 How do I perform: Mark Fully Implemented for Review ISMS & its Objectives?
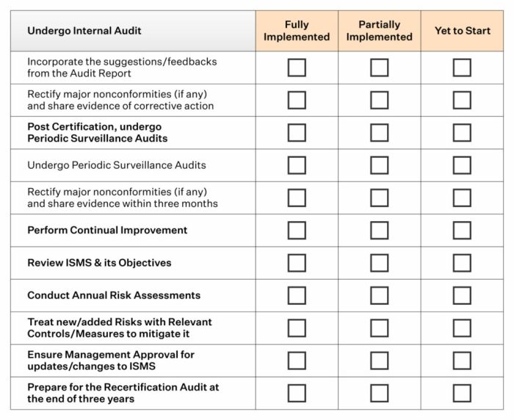[297, 263]
